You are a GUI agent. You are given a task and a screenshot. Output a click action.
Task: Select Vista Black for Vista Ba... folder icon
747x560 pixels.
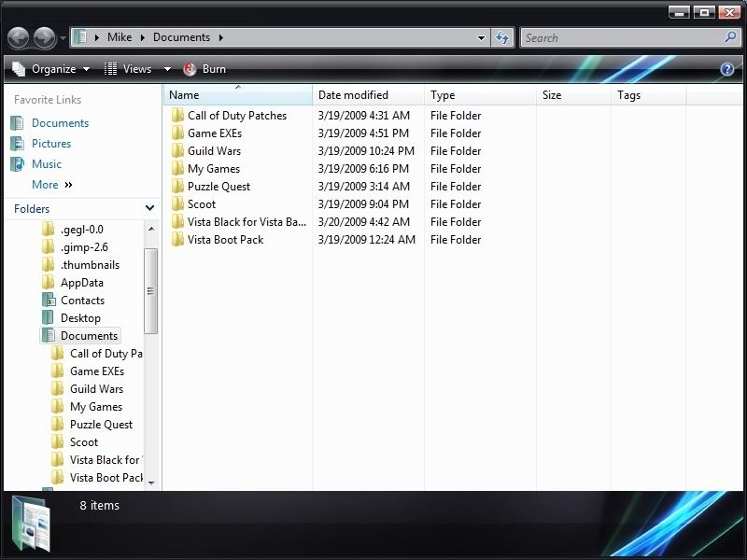[177, 222]
